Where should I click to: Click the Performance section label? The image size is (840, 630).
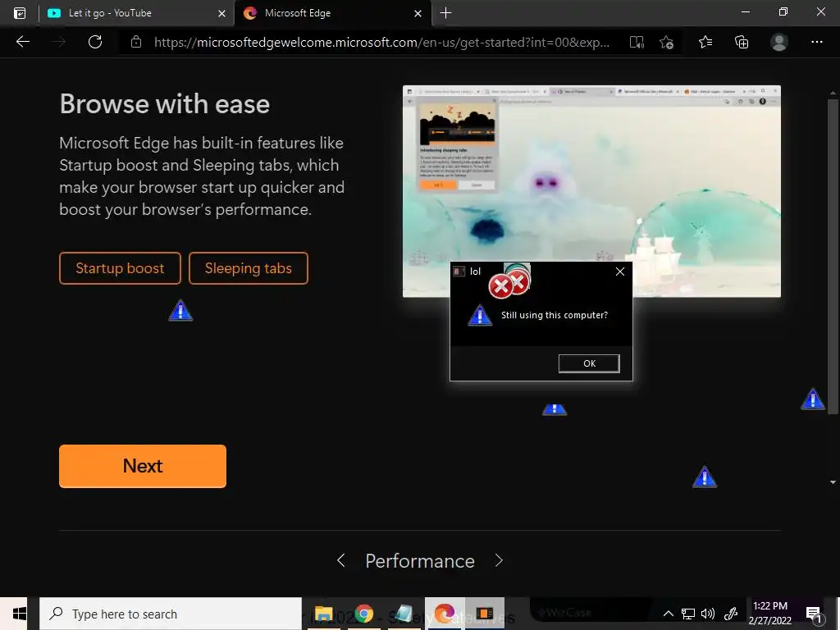point(420,561)
